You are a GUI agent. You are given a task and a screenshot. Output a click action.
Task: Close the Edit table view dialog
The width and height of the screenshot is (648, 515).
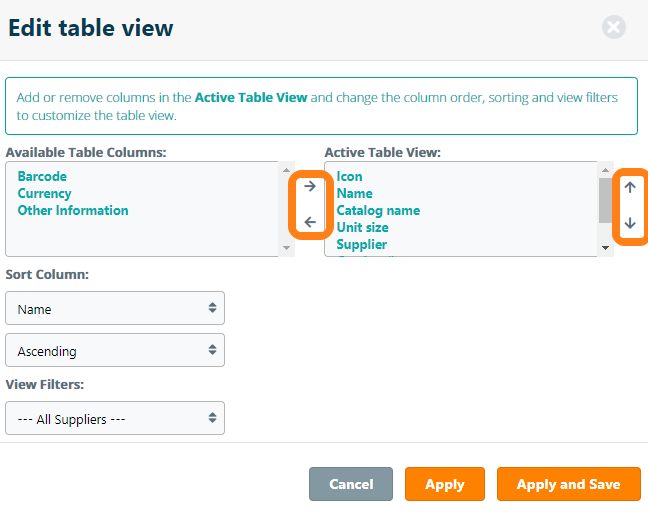tap(614, 27)
